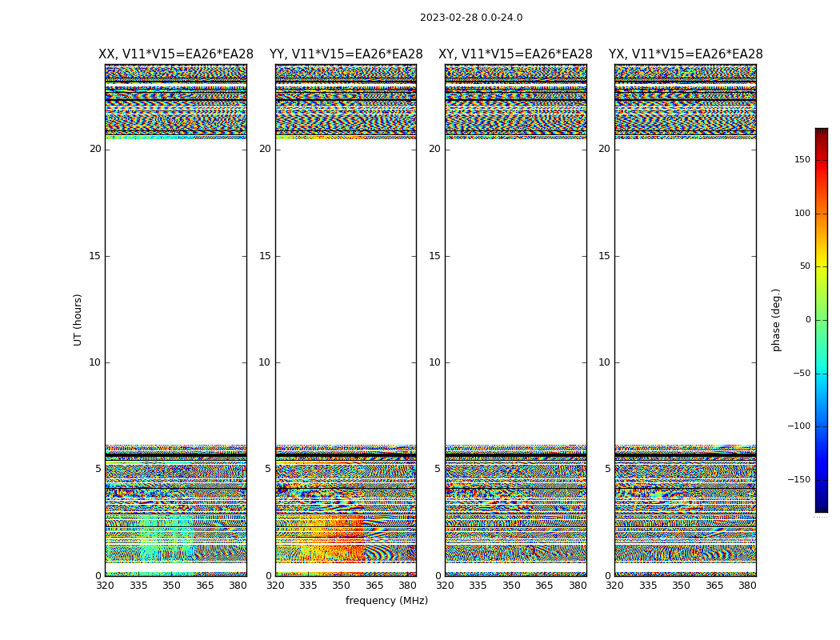Click the 20 hour tick beside XX plot
Image resolution: width=840 pixels, height=640 pixels.
pos(95,149)
